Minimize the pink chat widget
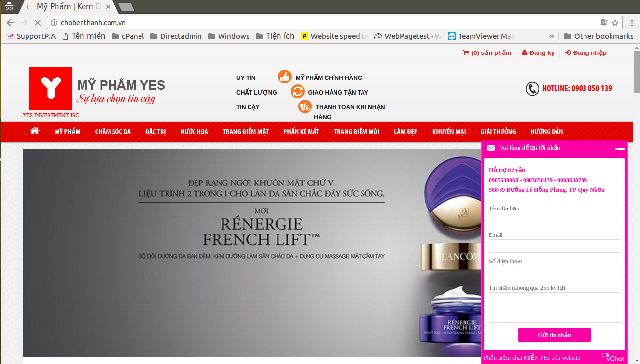The height and width of the screenshot is (364, 640). tap(620, 148)
